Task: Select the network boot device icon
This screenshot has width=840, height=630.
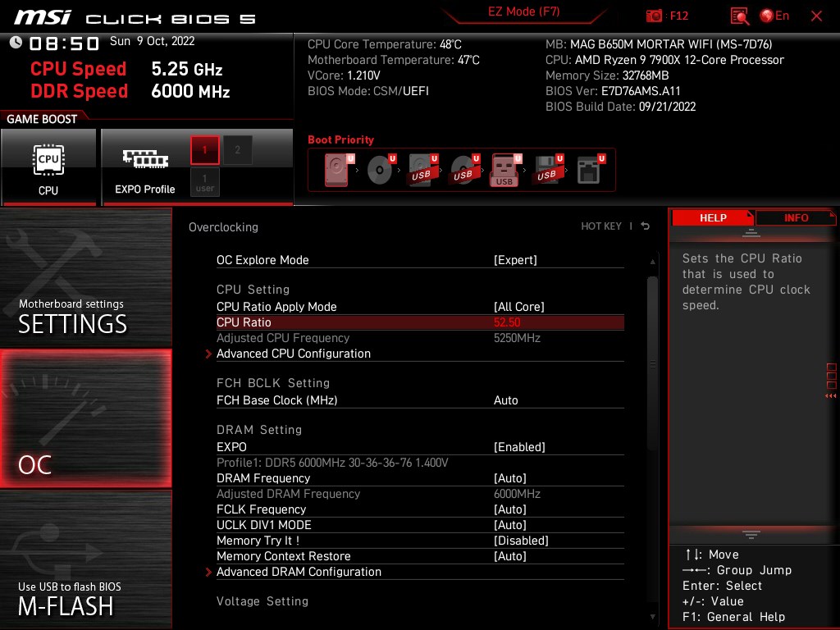Action: (590, 170)
